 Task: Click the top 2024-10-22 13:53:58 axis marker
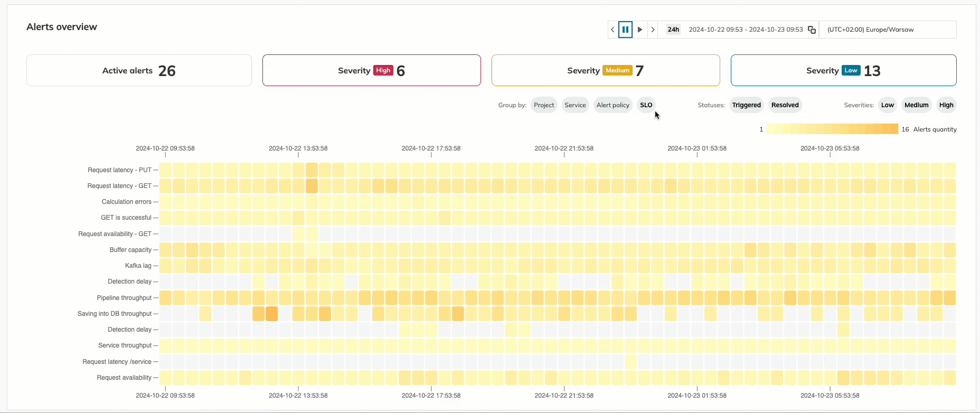[298, 148]
